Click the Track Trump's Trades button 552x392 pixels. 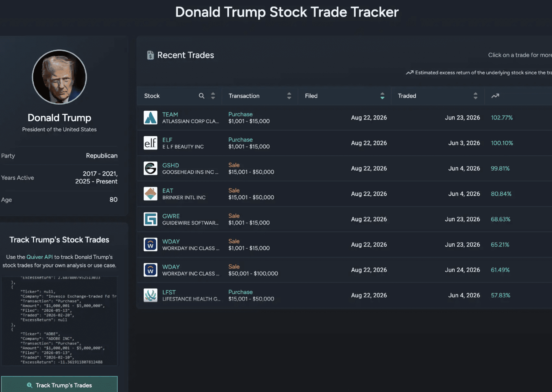59,384
